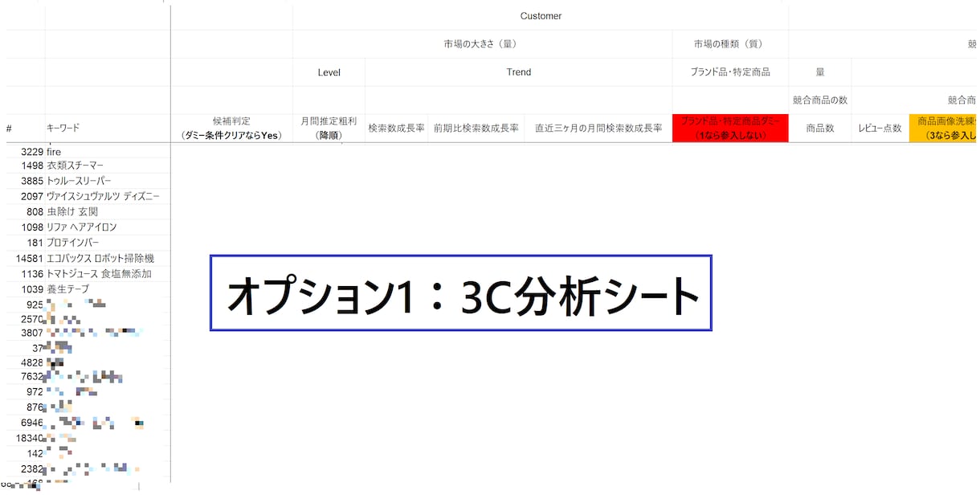Select the keyword cell 衣類スチーマー
Image resolution: width=980 pixels, height=495 pixels.
pyautogui.click(x=108, y=166)
